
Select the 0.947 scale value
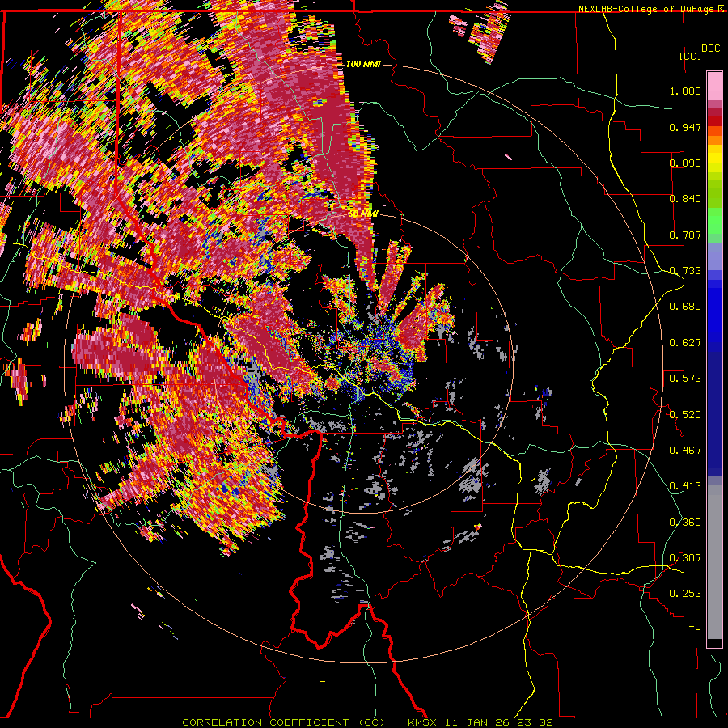pyautogui.click(x=685, y=127)
